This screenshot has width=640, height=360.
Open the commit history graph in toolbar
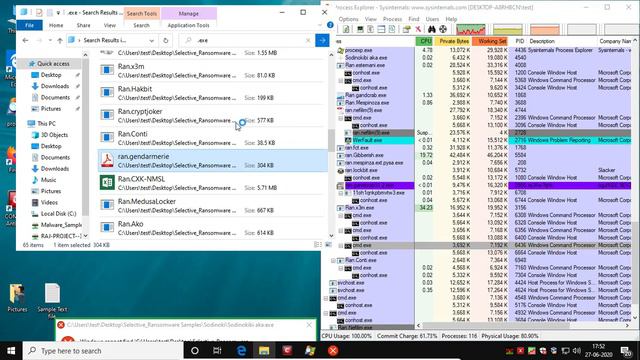point(507,29)
